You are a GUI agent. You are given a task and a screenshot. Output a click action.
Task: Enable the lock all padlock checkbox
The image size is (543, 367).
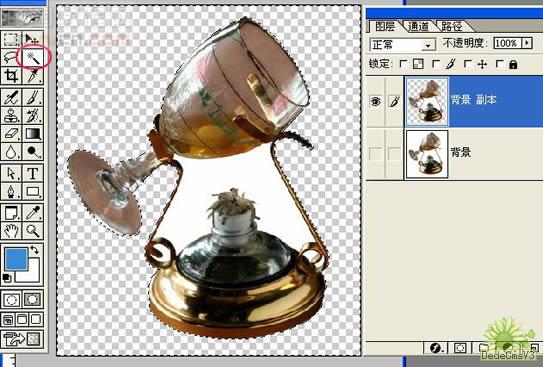(499, 64)
